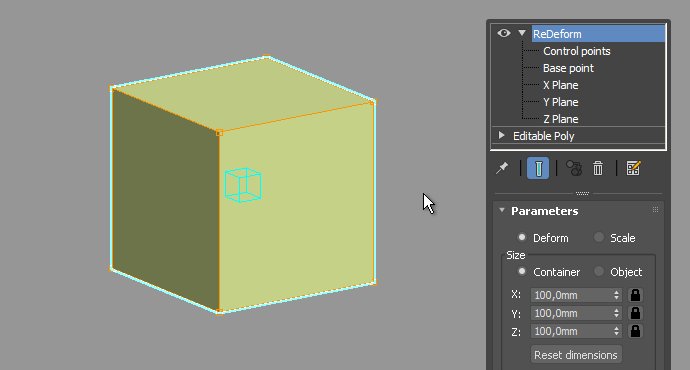Remove modifier with trash icon
The height and width of the screenshot is (370, 690).
pos(598,168)
